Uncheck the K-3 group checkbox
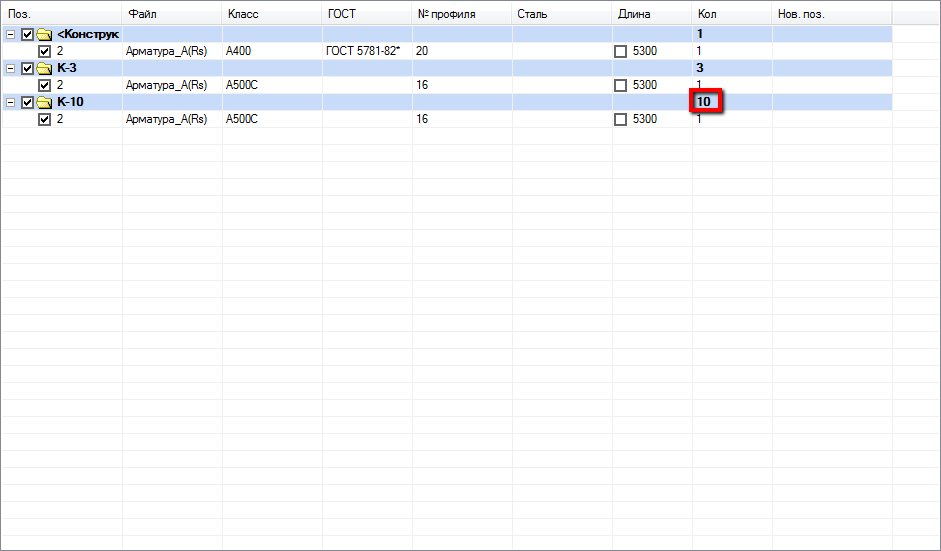 tap(27, 68)
